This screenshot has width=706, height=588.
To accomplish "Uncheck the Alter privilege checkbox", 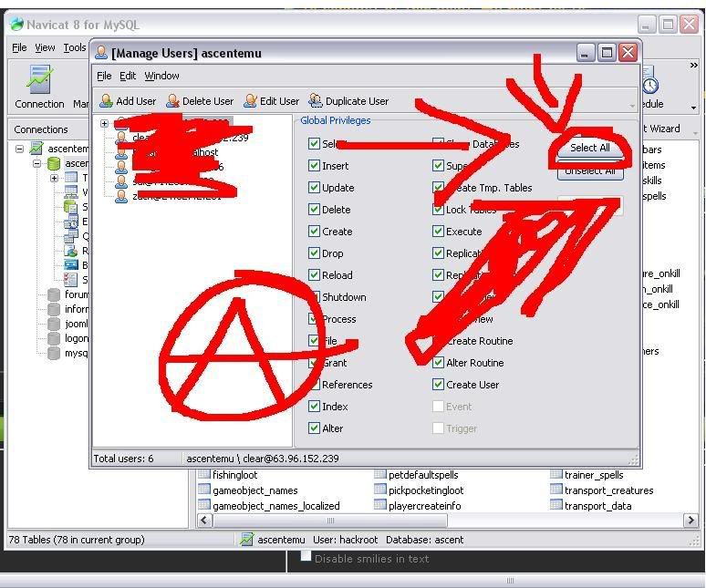I will (314, 428).
